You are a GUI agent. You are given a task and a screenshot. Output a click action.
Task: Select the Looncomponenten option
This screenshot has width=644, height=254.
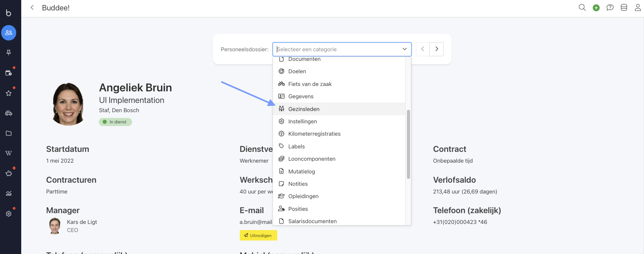pos(312,159)
